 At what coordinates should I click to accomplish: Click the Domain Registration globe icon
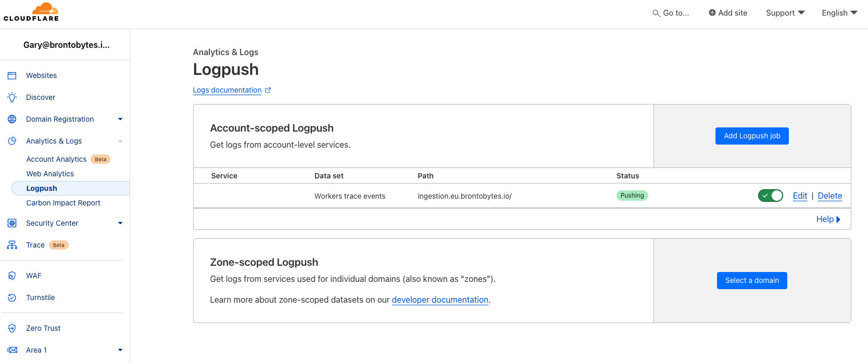12,119
